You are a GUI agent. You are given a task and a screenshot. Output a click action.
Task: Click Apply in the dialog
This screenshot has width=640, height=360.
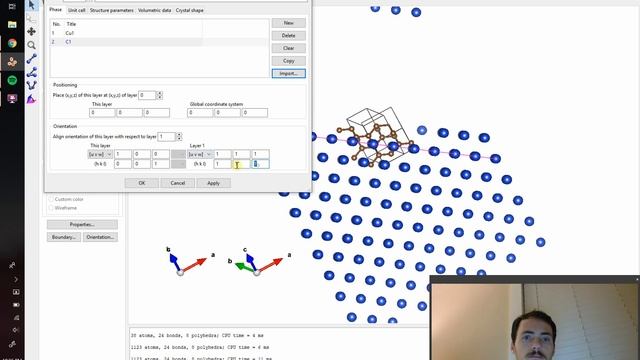click(213, 183)
